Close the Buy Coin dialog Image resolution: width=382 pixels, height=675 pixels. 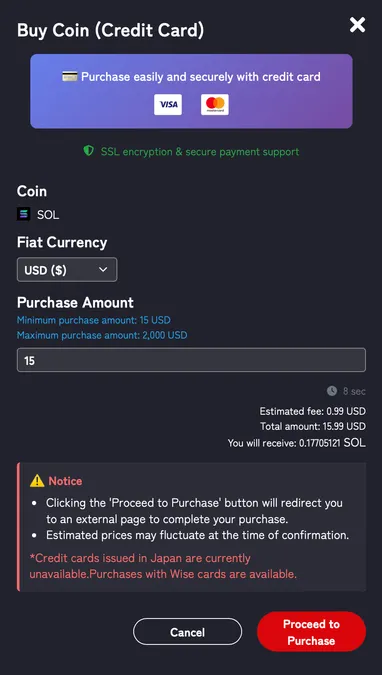click(x=357, y=25)
